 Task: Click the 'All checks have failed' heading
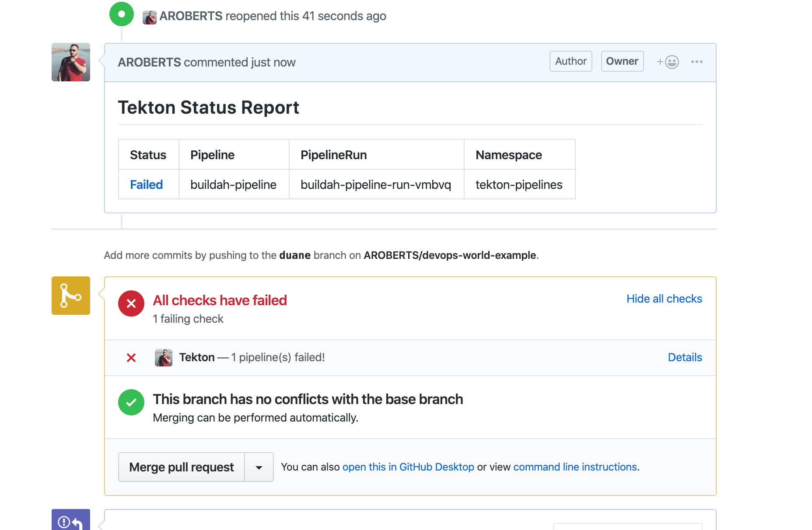coord(220,300)
